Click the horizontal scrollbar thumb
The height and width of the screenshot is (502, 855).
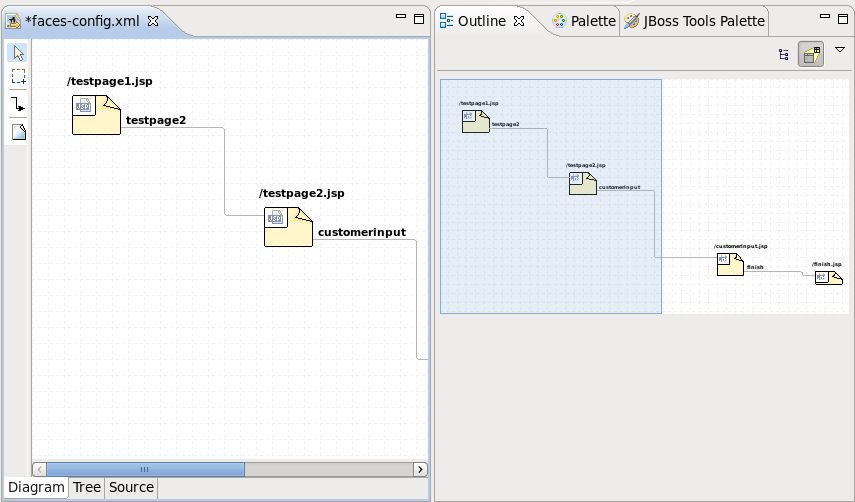(145, 469)
